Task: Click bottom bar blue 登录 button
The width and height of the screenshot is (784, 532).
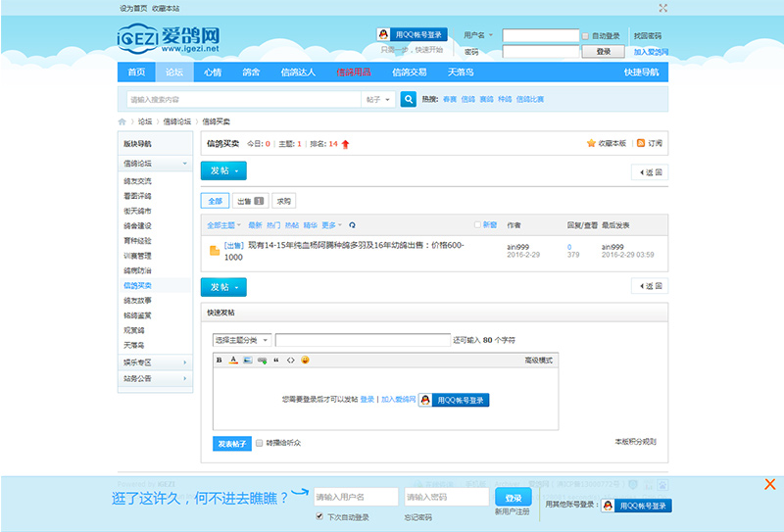Action: 513,498
